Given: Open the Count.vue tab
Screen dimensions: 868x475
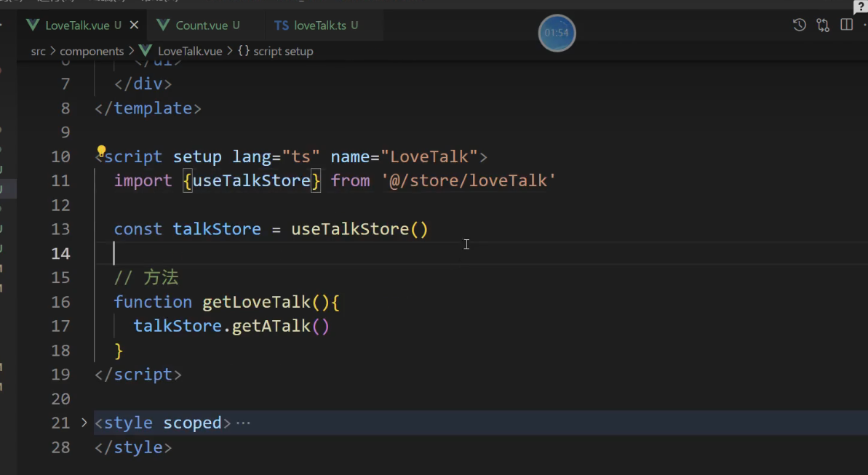Looking at the screenshot, I should pos(202,25).
